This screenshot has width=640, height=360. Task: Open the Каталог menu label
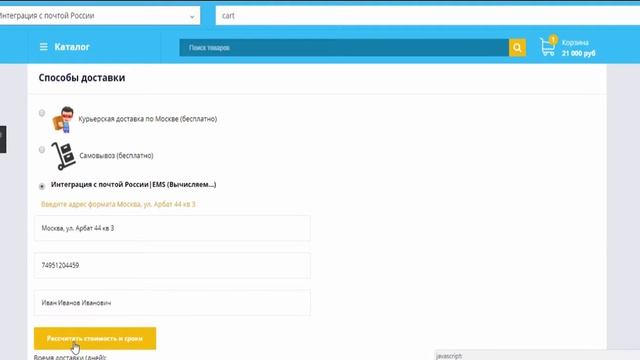72,47
